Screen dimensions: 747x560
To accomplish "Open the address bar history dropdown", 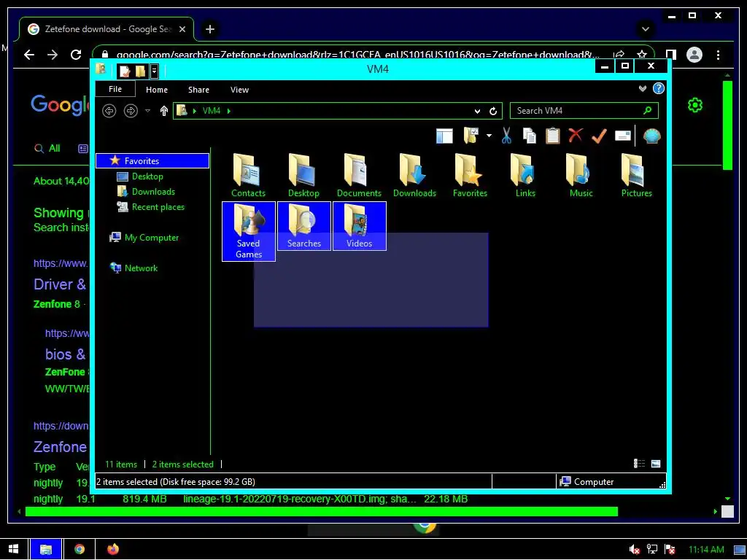I will point(477,111).
